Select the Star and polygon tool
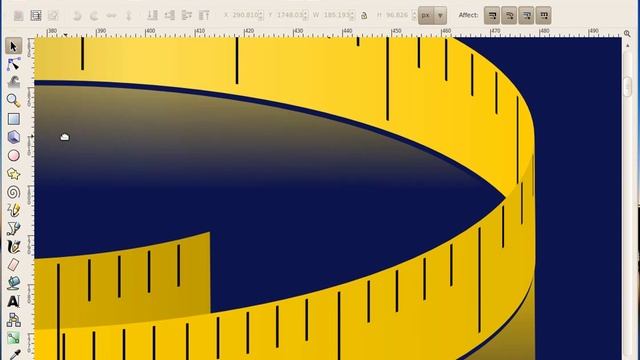Image resolution: width=640 pixels, height=360 pixels. 13,174
